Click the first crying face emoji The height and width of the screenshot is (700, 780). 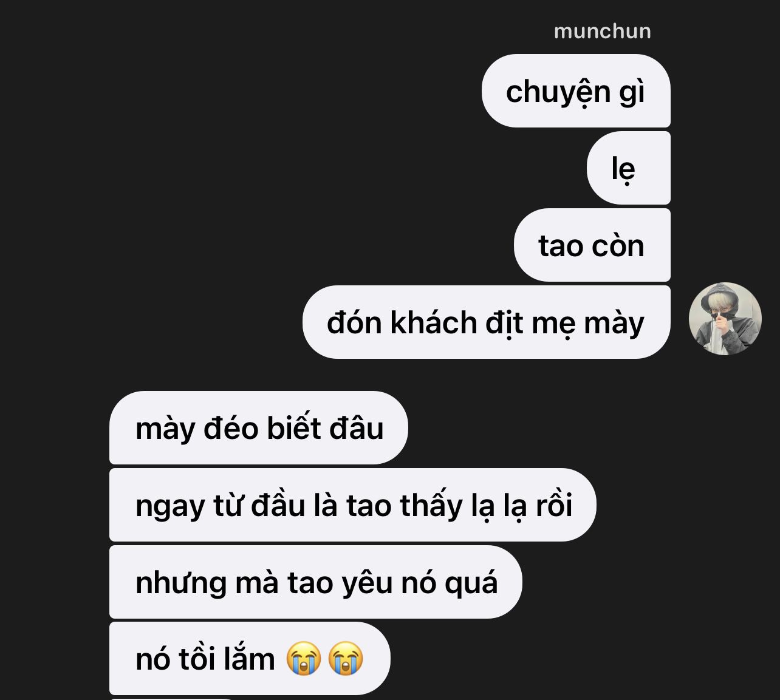[x=304, y=659]
